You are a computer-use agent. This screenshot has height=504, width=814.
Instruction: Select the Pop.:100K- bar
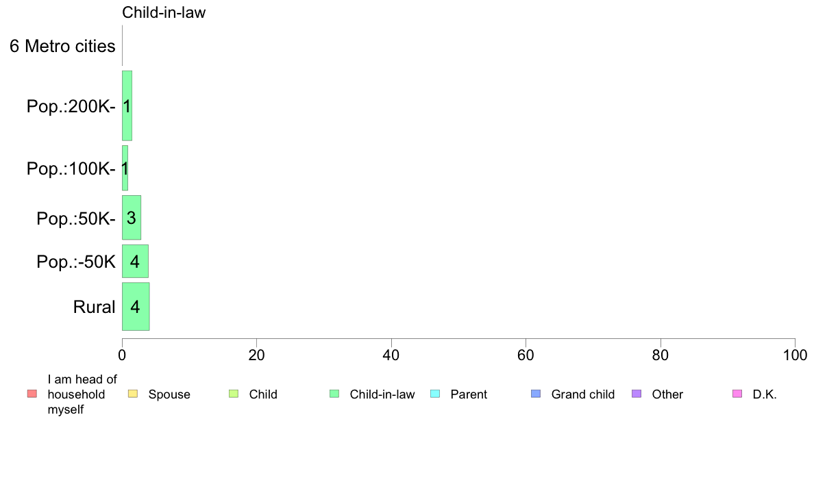tap(125, 168)
